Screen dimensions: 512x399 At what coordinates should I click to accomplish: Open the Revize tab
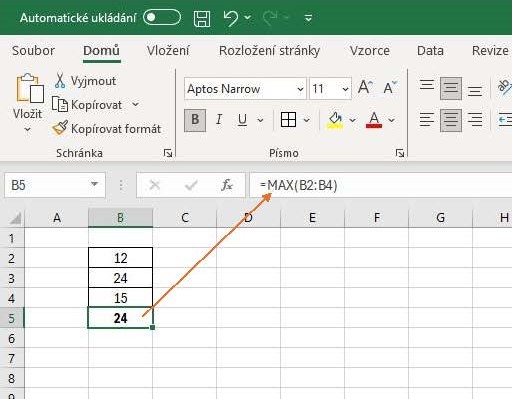pyautogui.click(x=490, y=51)
